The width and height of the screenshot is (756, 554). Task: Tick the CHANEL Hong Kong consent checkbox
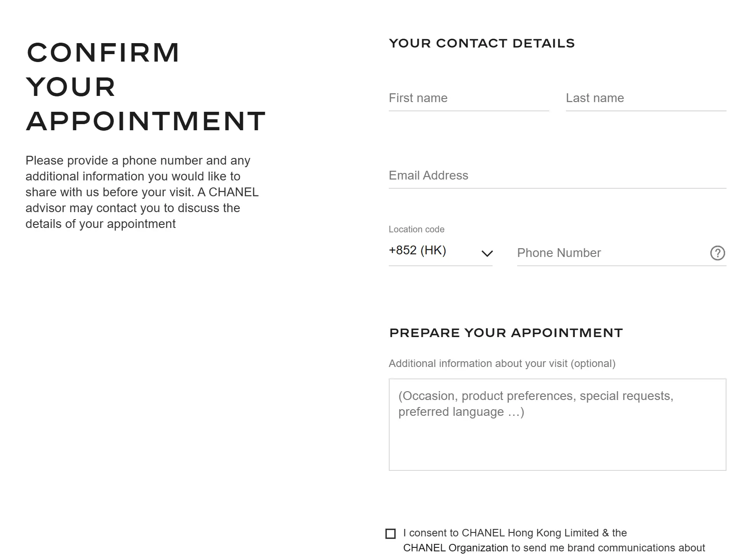[x=391, y=534]
